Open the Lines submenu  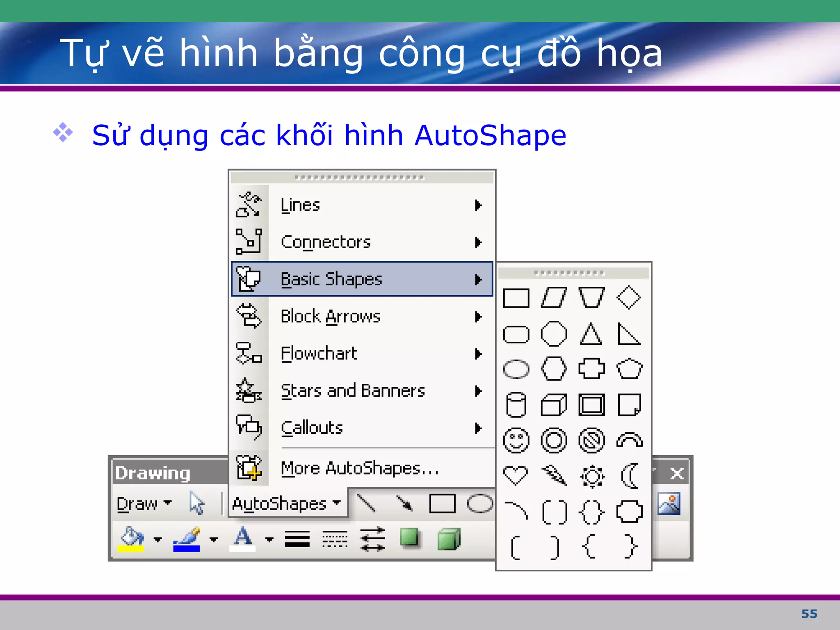pyautogui.click(x=362, y=205)
